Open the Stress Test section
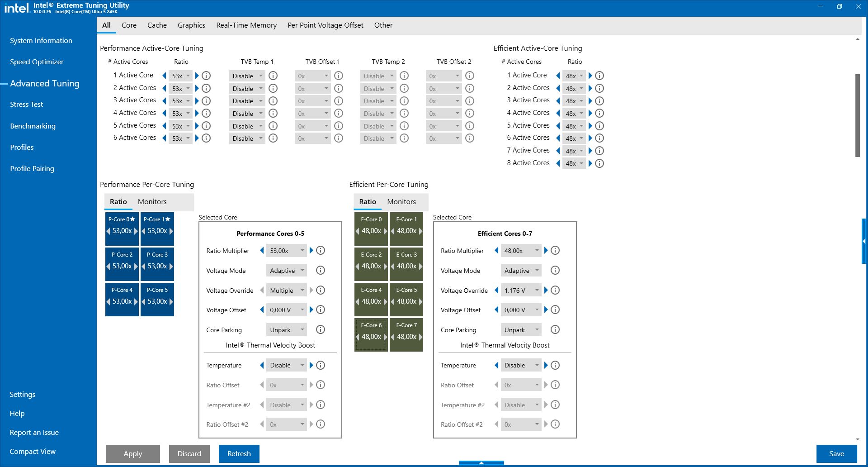 point(26,105)
